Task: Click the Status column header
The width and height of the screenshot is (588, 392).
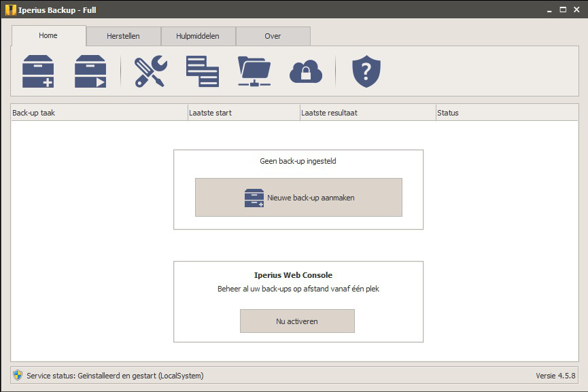Action: [507, 113]
